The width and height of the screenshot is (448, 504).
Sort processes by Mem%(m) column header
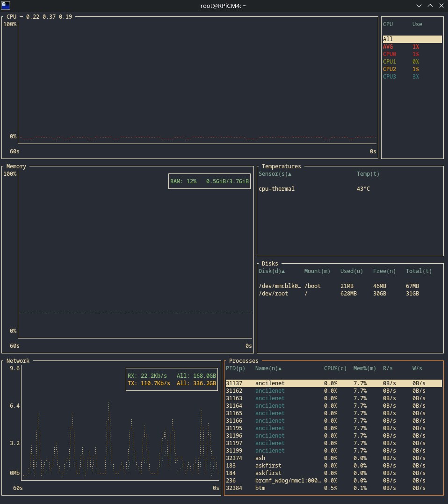(365, 368)
